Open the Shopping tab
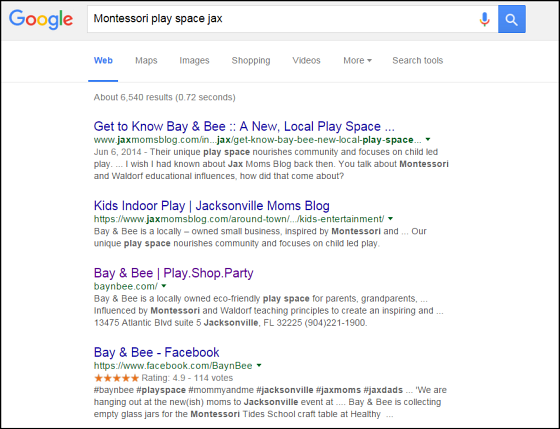This screenshot has height=429, width=560. tap(251, 60)
